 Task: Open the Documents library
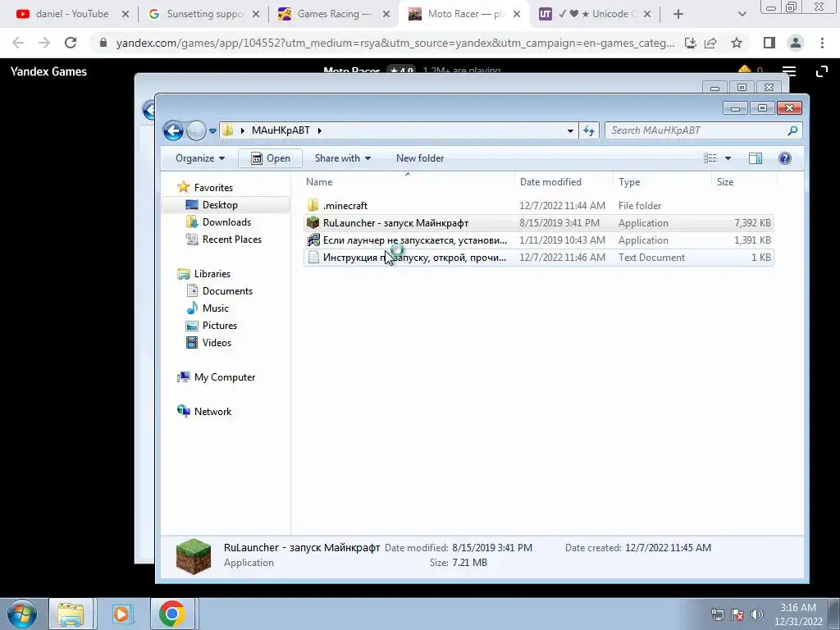point(227,291)
